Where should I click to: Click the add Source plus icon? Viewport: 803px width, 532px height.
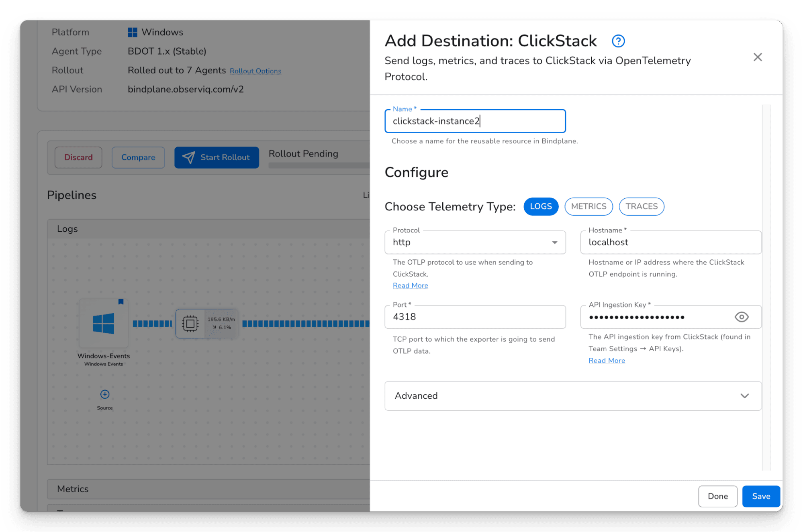pyautogui.click(x=105, y=394)
